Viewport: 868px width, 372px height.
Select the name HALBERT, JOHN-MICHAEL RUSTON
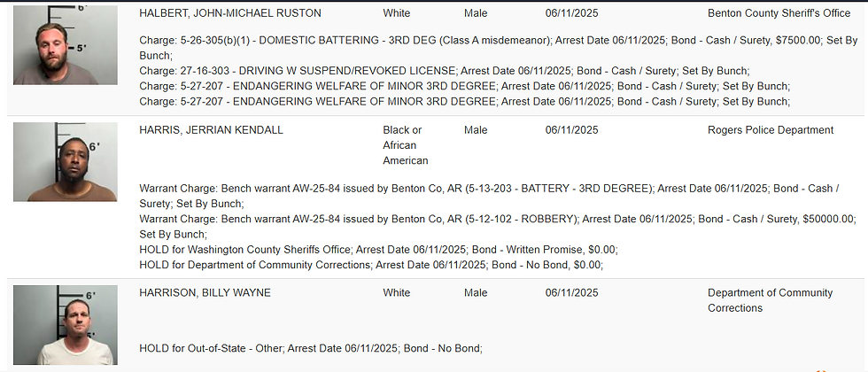pyautogui.click(x=230, y=13)
